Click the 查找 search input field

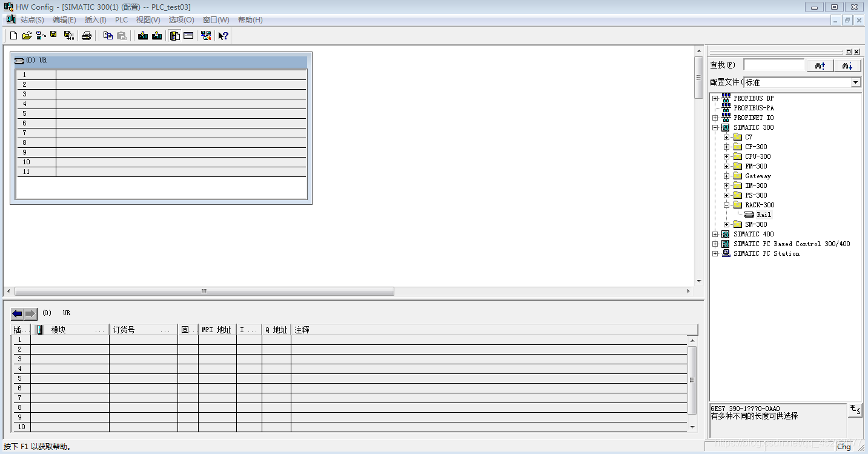(774, 65)
